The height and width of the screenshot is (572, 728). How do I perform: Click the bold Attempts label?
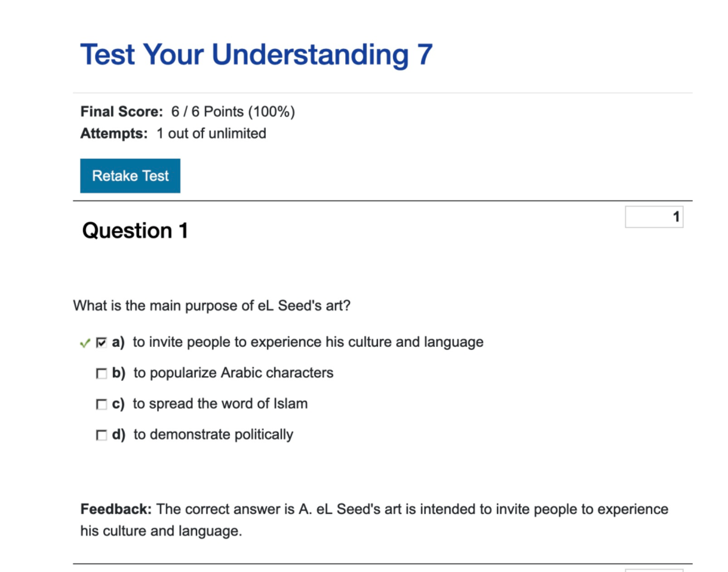click(x=113, y=133)
